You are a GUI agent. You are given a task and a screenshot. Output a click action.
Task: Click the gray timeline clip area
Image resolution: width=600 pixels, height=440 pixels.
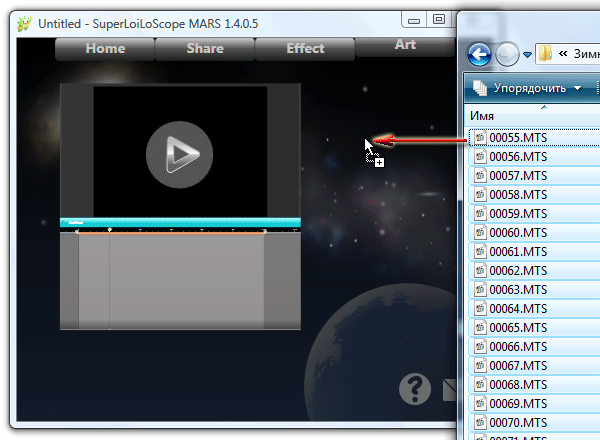[171, 280]
